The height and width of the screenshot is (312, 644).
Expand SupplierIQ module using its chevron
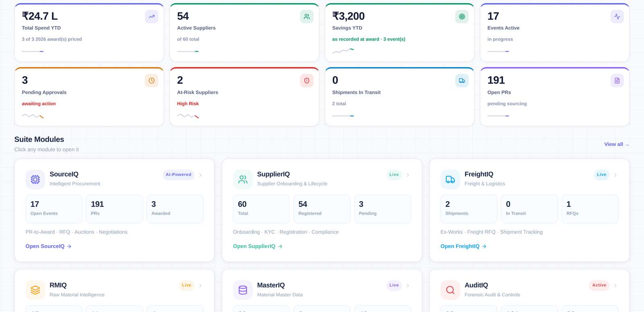408,175
